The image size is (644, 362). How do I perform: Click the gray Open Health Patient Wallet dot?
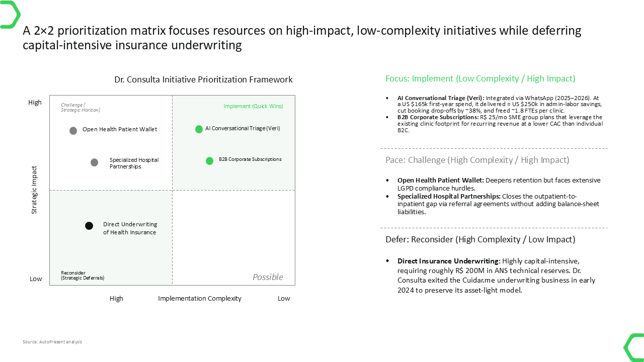[x=73, y=131]
